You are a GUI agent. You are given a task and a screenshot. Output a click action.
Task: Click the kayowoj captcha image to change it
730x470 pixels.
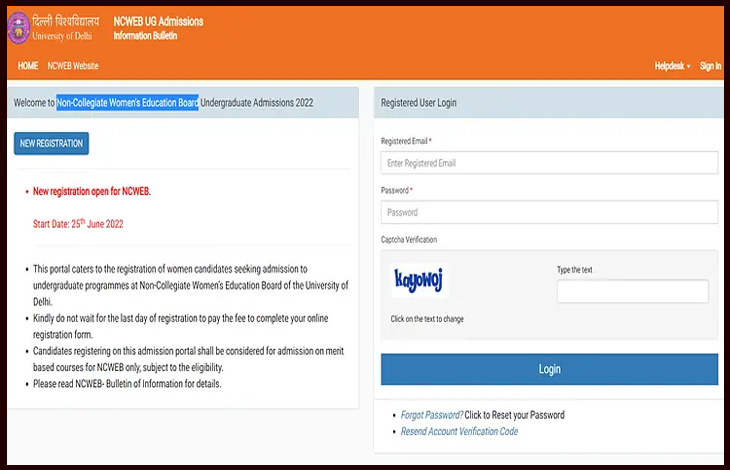pos(420,280)
